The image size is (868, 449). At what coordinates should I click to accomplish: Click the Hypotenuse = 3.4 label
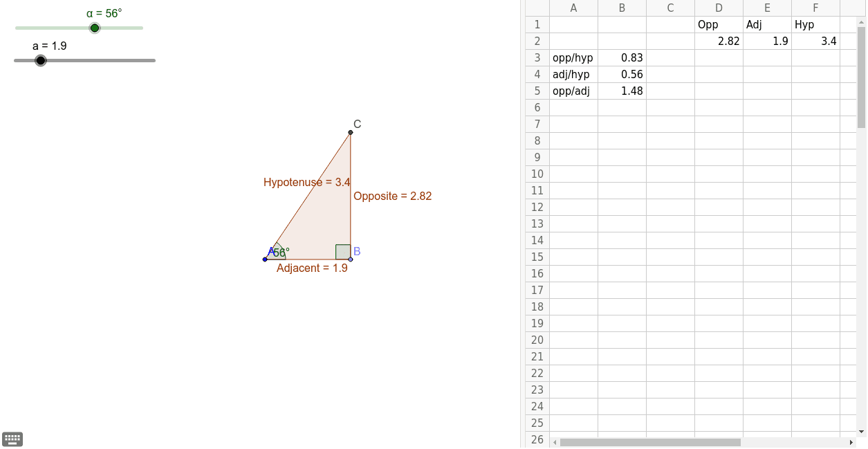[307, 183]
